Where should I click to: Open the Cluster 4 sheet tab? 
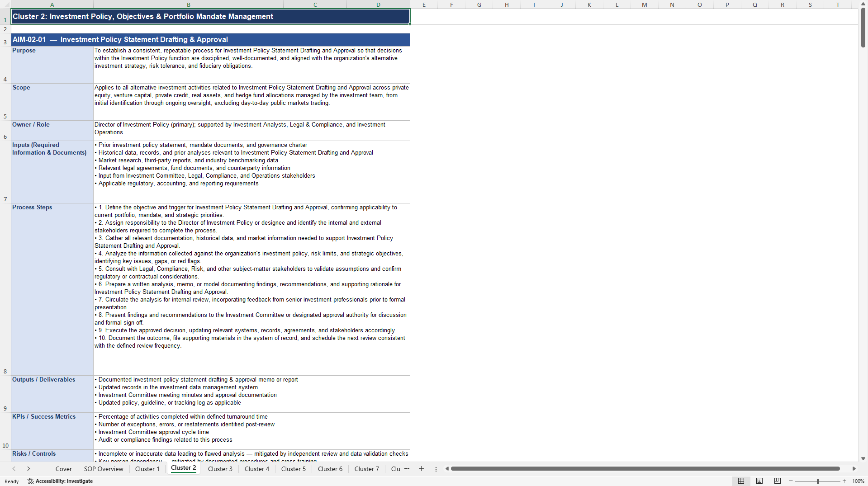(257, 469)
